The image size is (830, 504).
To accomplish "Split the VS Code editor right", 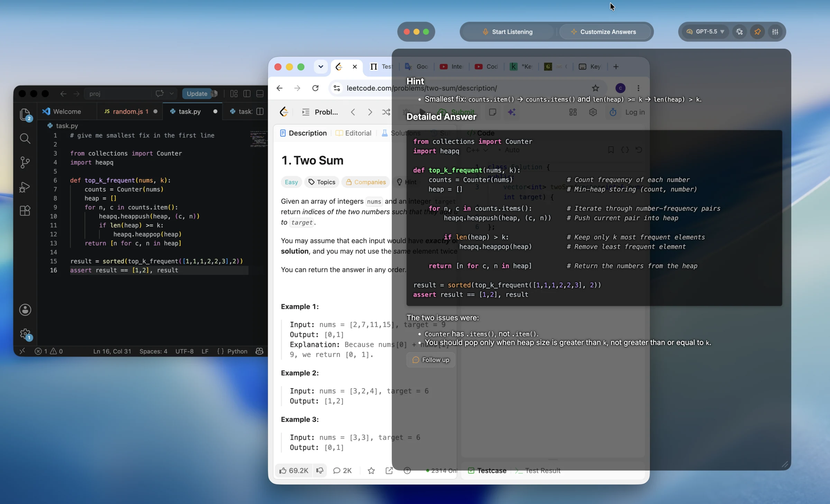I will tap(260, 111).
